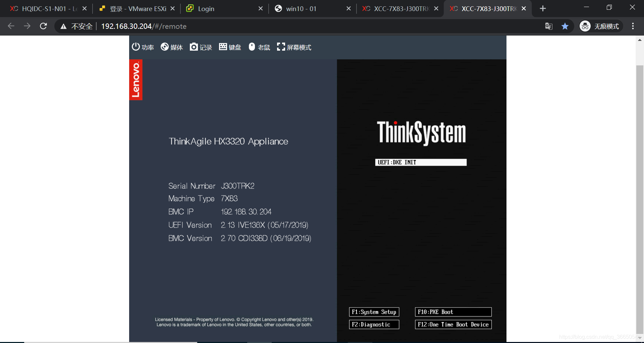Open the Media (媒体) menu
644x343 pixels.
(172, 47)
